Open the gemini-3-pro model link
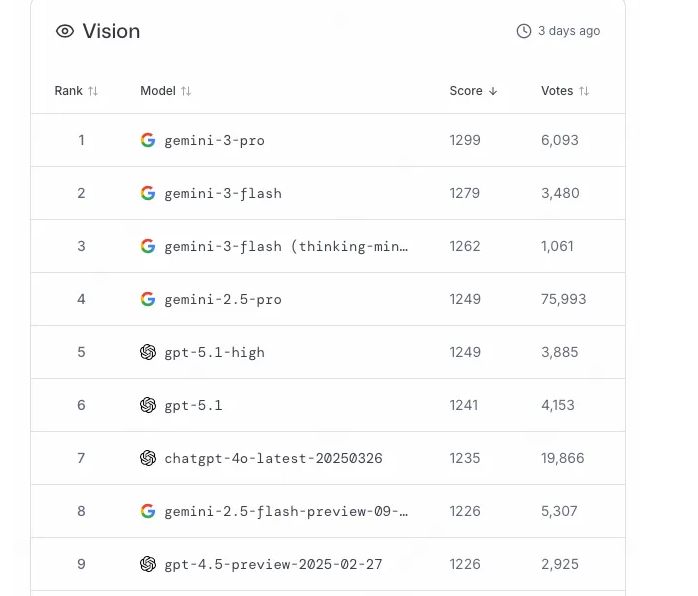 click(x=214, y=141)
